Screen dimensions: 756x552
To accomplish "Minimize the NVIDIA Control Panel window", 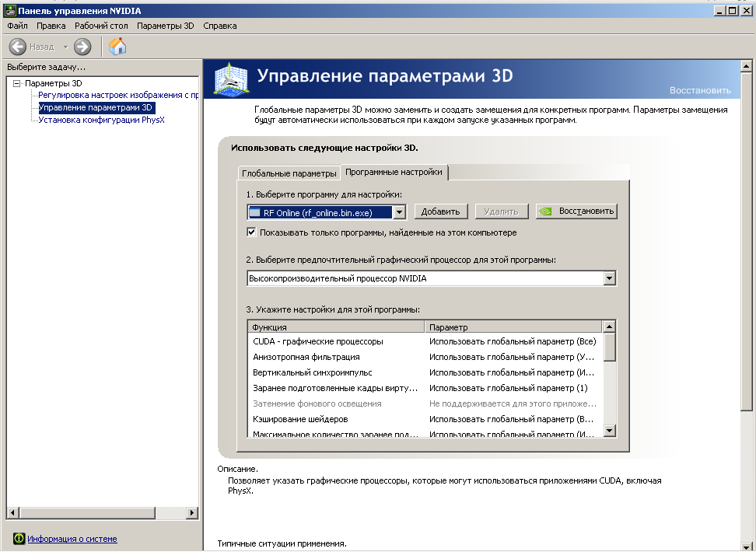I will (720, 10).
